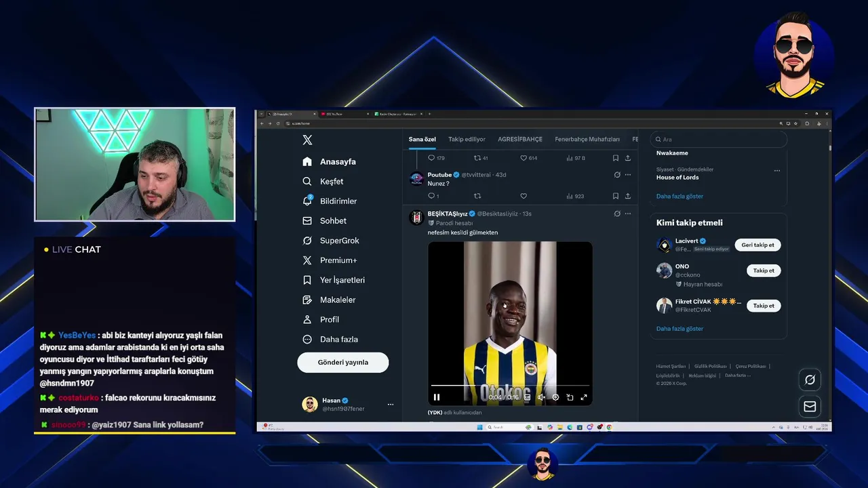The width and height of the screenshot is (868, 488).
Task: Open account menu dots next to Hasan
Action: [x=390, y=405]
